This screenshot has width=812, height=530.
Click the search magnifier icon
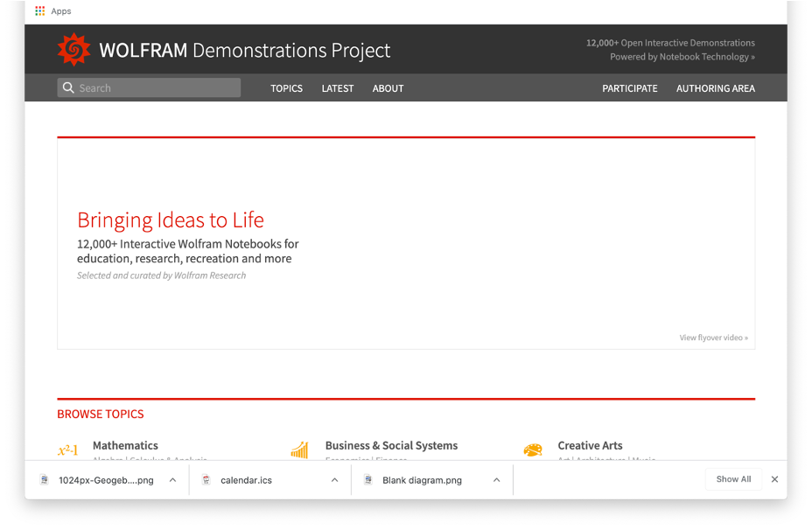coord(67,88)
